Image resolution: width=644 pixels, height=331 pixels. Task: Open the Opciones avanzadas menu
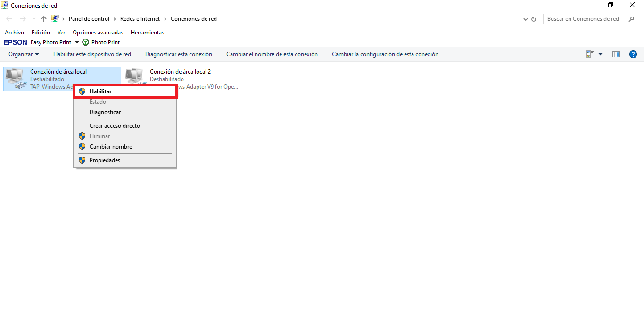click(x=98, y=33)
